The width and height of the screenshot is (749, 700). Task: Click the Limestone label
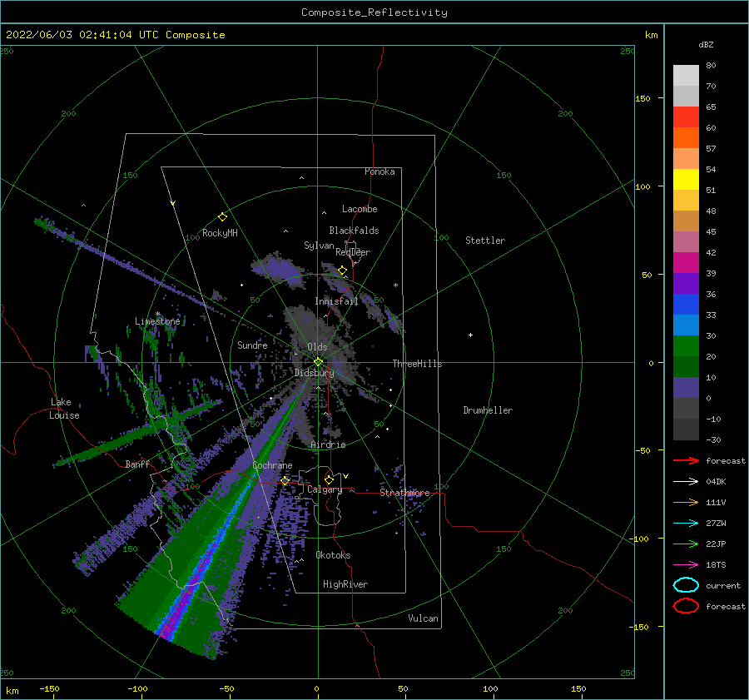point(157,321)
